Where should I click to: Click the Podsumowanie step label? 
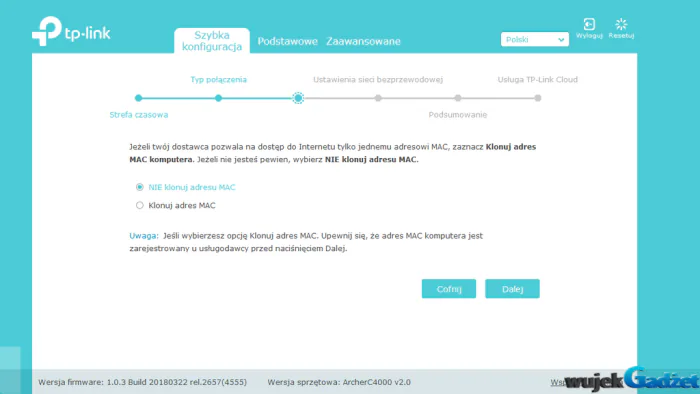pos(458,115)
